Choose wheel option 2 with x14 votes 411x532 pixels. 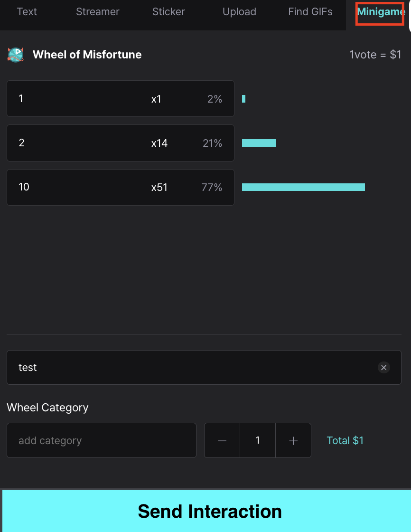coord(121,143)
